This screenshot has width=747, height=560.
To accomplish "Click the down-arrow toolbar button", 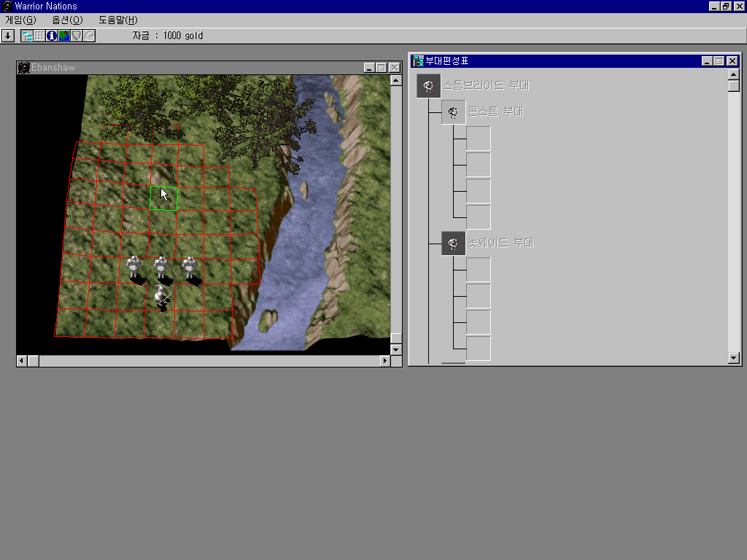I will point(7,36).
